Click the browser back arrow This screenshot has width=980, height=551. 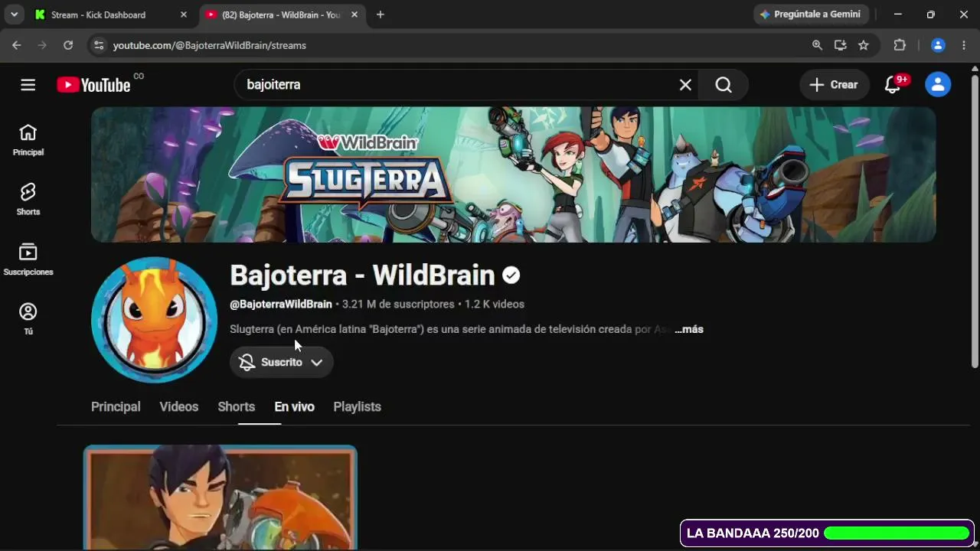tap(17, 45)
